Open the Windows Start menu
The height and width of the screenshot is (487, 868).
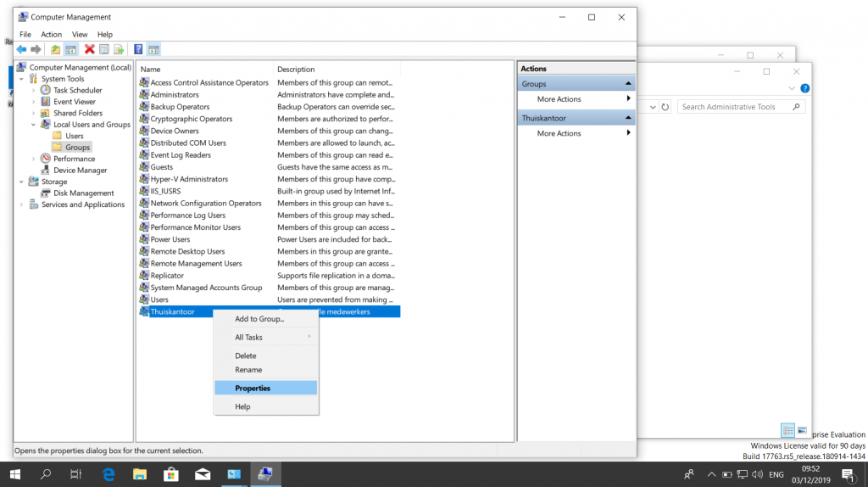[15, 474]
